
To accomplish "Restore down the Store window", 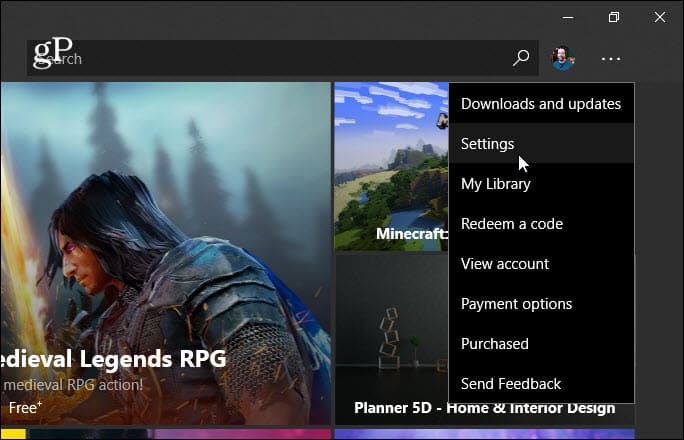I will point(614,17).
